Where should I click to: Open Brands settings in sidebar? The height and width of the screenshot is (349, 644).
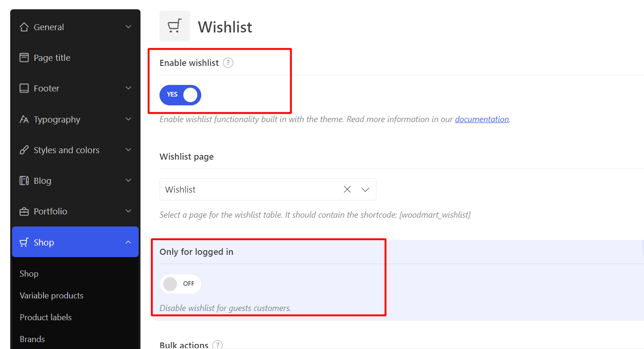pyautogui.click(x=32, y=339)
